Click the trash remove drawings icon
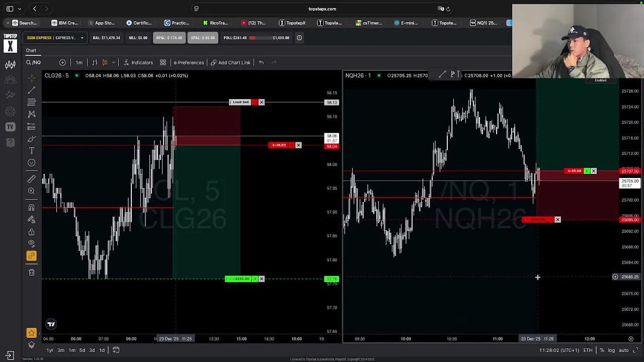 [x=31, y=272]
